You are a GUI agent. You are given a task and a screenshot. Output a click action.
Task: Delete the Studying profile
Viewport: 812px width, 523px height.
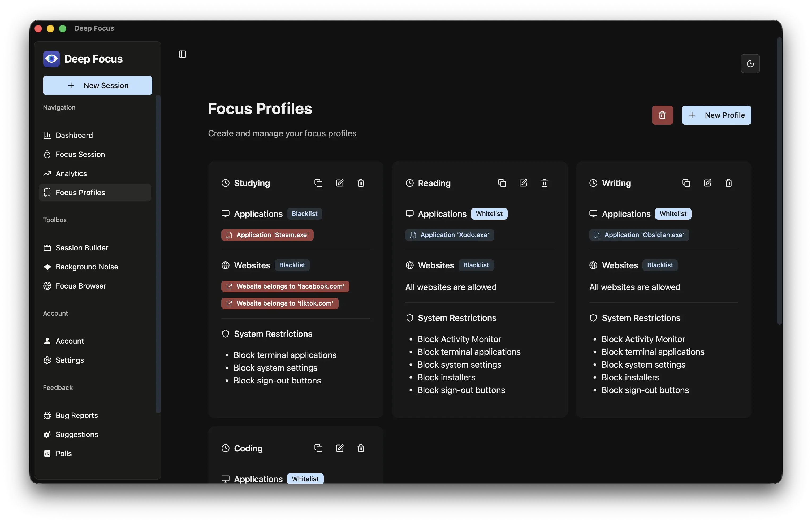click(360, 183)
